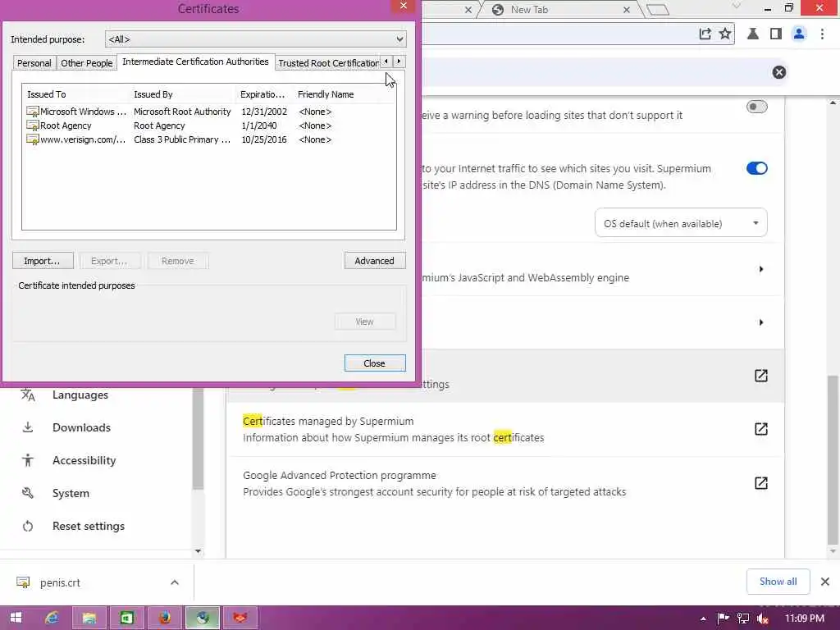Switch to Trusted Root Certification tab
Screen dimensions: 840x630
click(x=328, y=63)
